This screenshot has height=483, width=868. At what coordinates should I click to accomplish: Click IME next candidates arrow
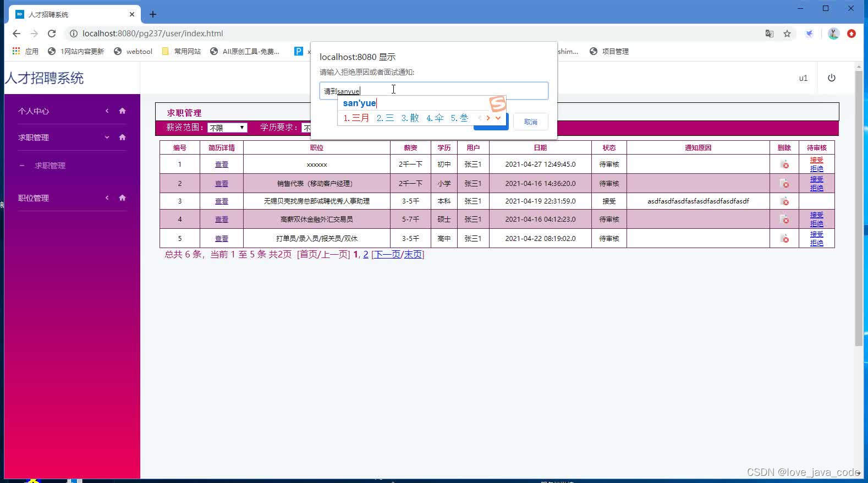coord(488,118)
